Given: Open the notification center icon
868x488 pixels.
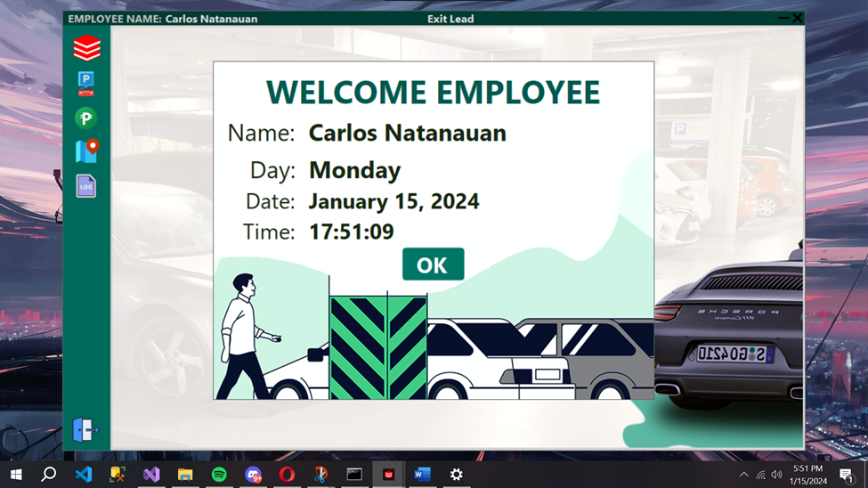Looking at the screenshot, I should pos(846,475).
